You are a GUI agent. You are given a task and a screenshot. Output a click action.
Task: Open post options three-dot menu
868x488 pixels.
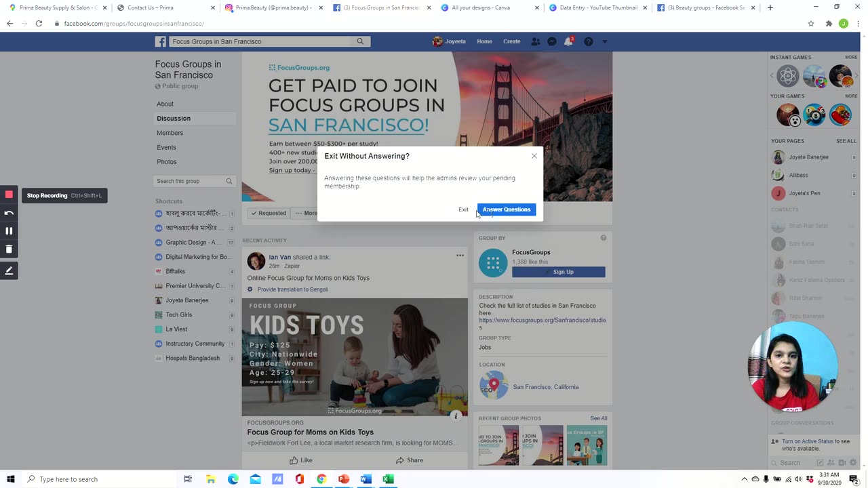pyautogui.click(x=460, y=256)
